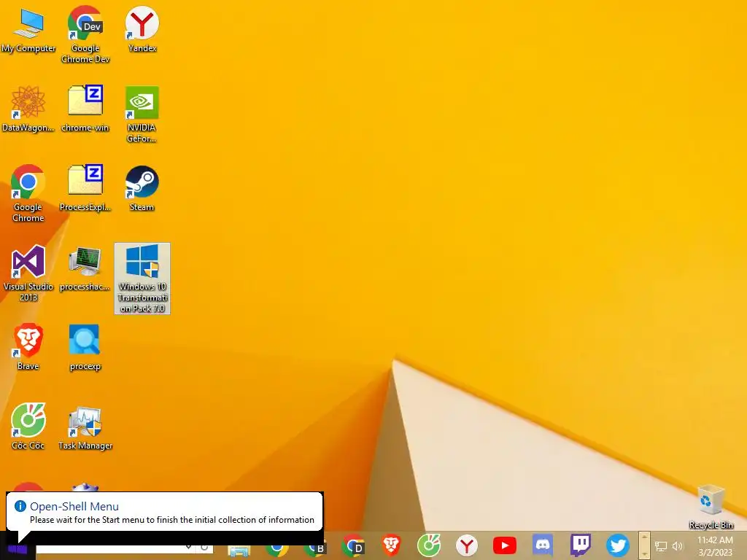The height and width of the screenshot is (560, 747).
Task: Launch Google Chrome Dev desktop shortcut
Action: (85, 34)
